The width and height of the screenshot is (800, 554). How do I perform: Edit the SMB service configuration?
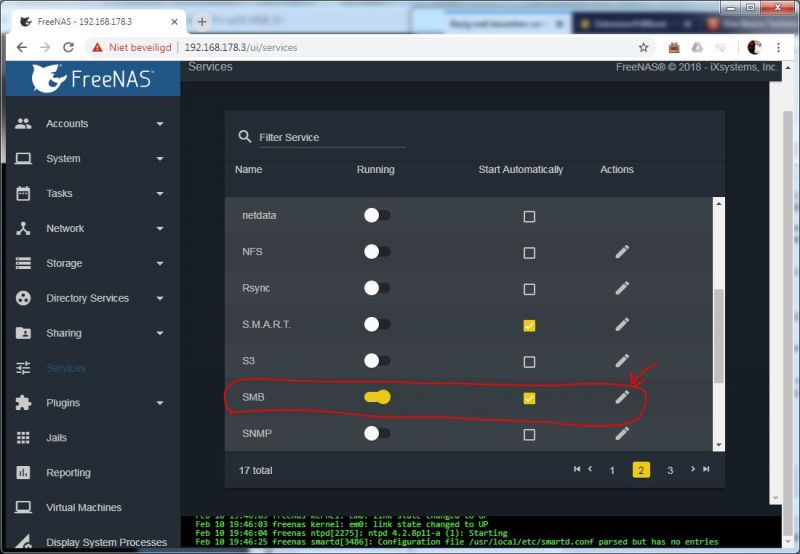[x=622, y=397]
